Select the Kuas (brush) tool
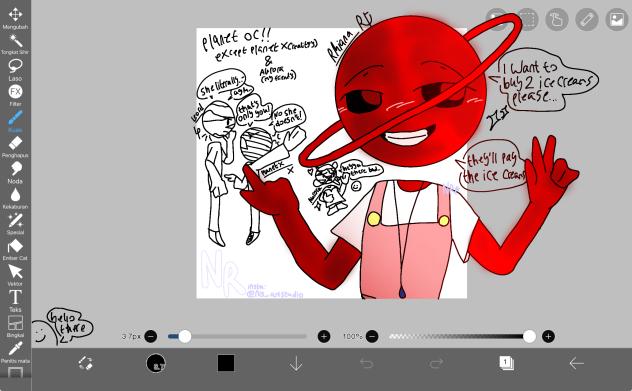This screenshot has height=391, width=632. point(15,121)
